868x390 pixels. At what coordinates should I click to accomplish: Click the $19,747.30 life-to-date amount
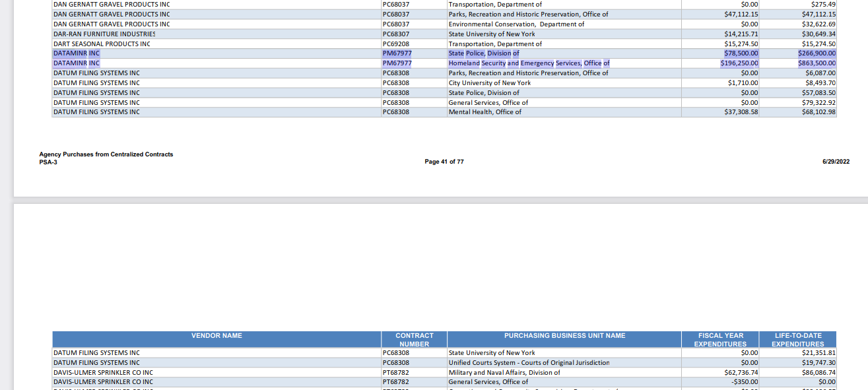click(x=818, y=363)
